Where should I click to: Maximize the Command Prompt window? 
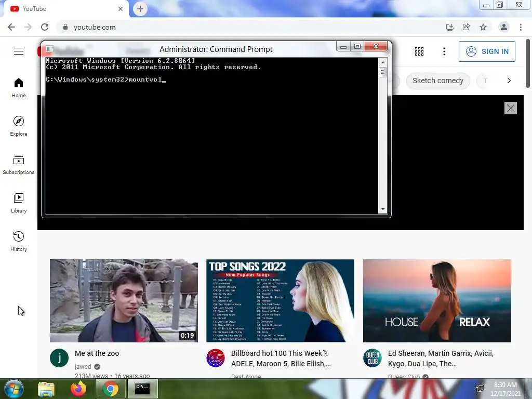357,46
